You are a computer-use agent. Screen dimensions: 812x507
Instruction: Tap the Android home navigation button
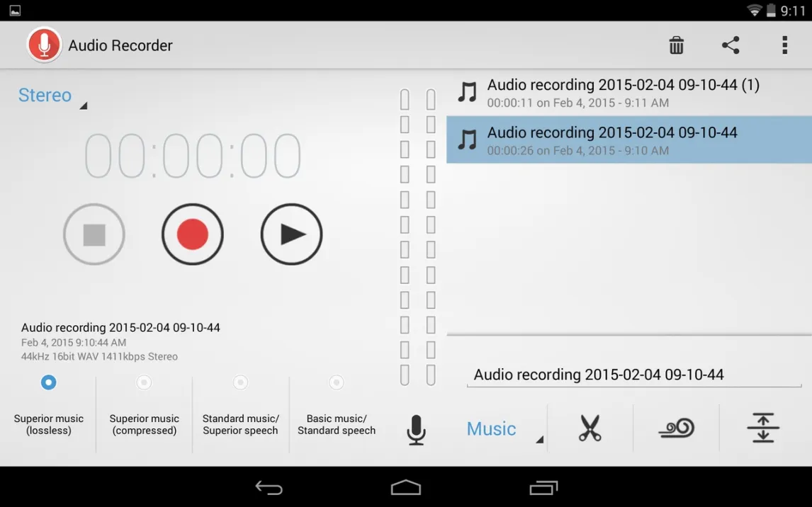[405, 487]
